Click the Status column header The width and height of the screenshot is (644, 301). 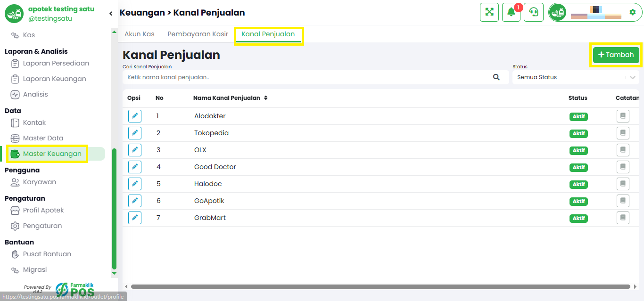coord(578,98)
